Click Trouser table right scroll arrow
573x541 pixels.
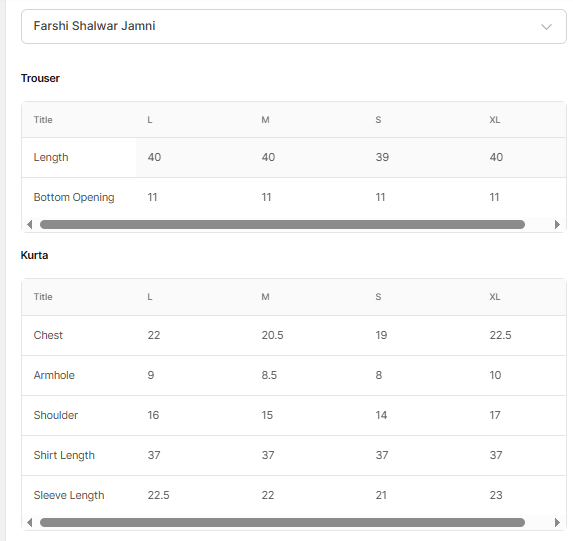pyautogui.click(x=557, y=224)
